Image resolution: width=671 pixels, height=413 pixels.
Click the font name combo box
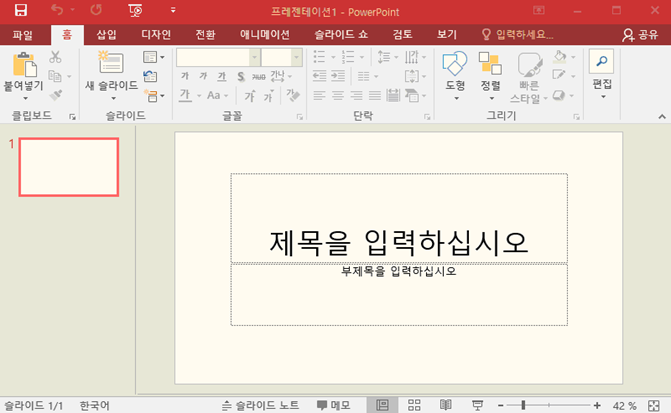[x=218, y=57]
